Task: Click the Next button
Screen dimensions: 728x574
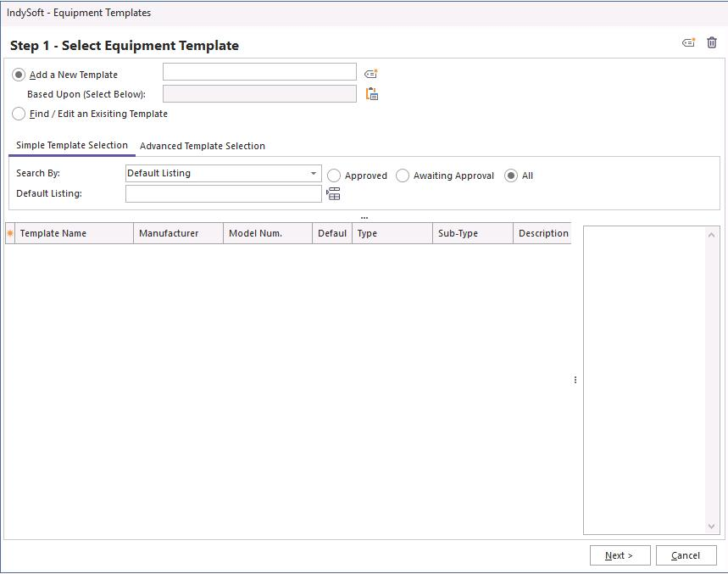Action: [620, 555]
